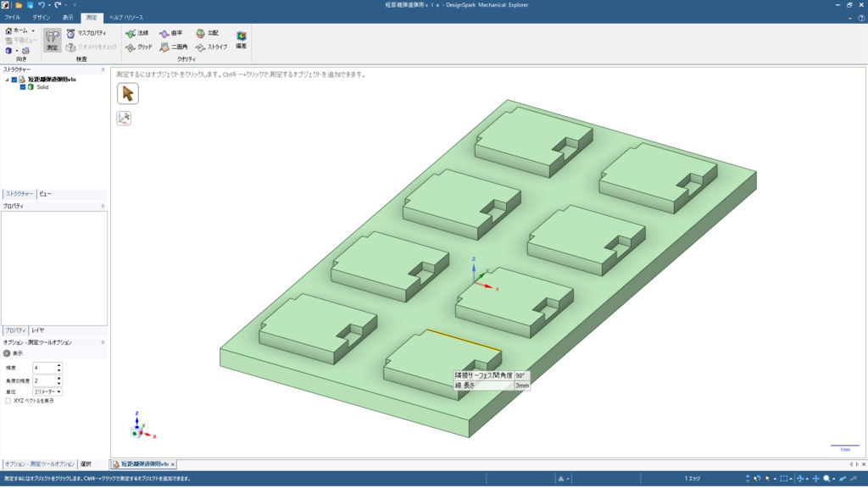This screenshot has height=488, width=868.
Task: Toggle visibility checkbox of root document node
Action: 14,80
